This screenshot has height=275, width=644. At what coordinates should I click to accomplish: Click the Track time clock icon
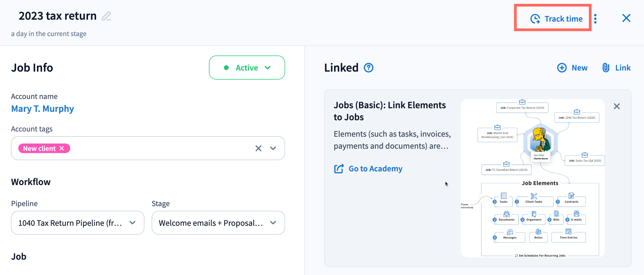(x=535, y=19)
